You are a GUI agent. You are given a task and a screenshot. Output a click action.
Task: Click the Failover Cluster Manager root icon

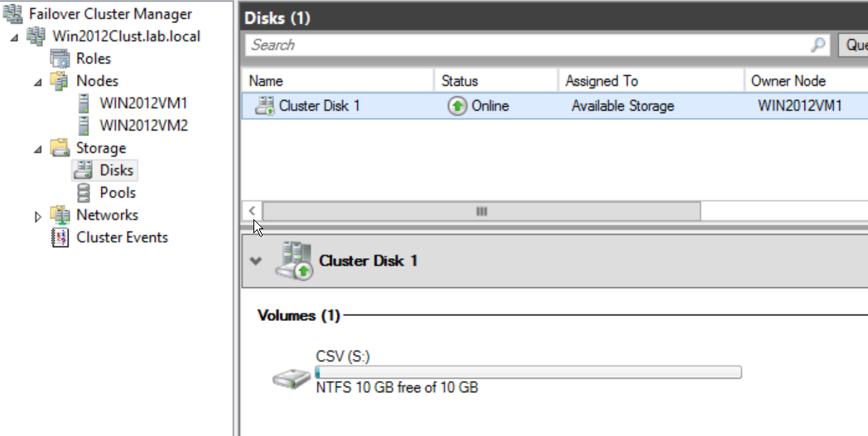click(12, 13)
